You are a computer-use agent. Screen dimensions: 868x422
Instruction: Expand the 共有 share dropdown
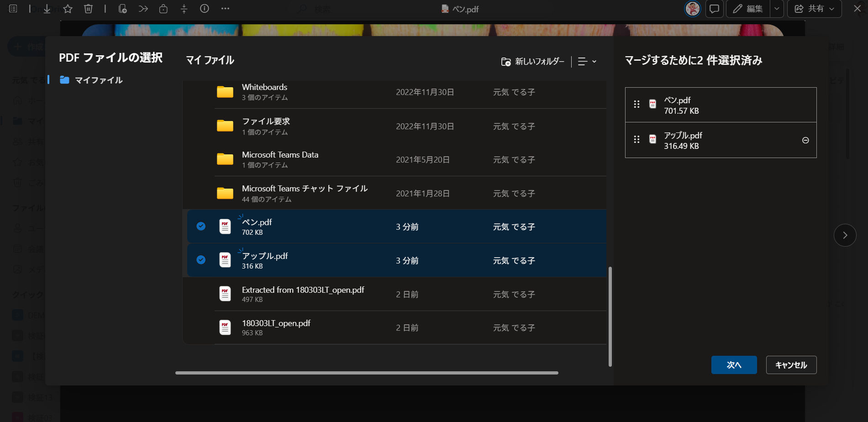(x=831, y=9)
